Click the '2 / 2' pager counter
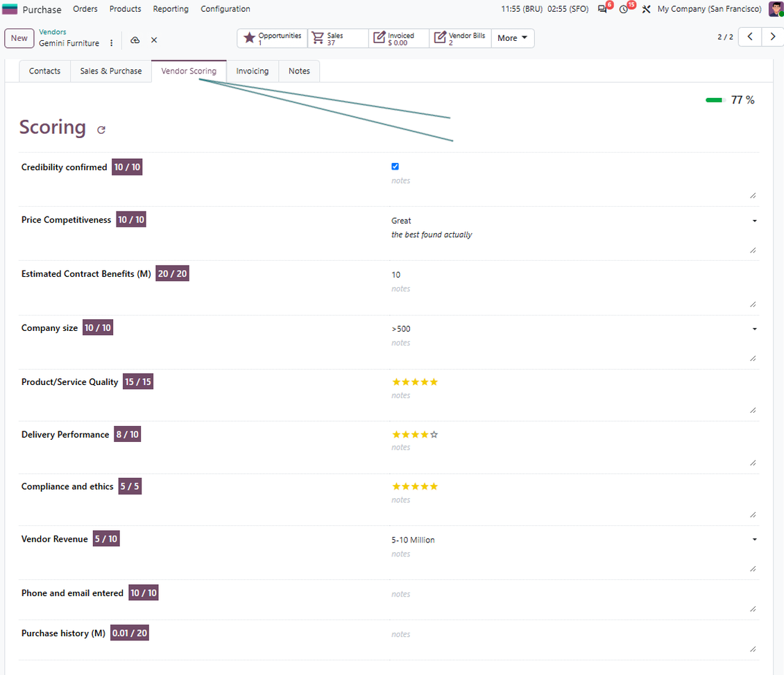 [x=725, y=37]
